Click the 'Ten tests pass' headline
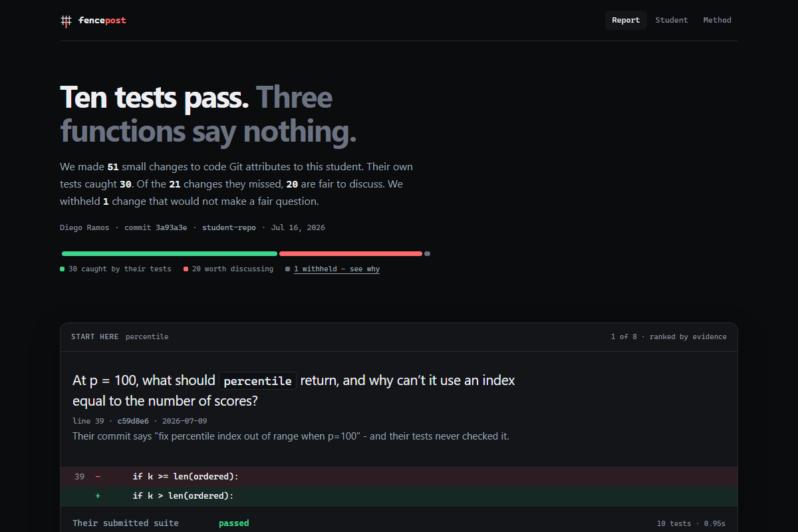Viewport: 798px width, 532px height. (154, 97)
